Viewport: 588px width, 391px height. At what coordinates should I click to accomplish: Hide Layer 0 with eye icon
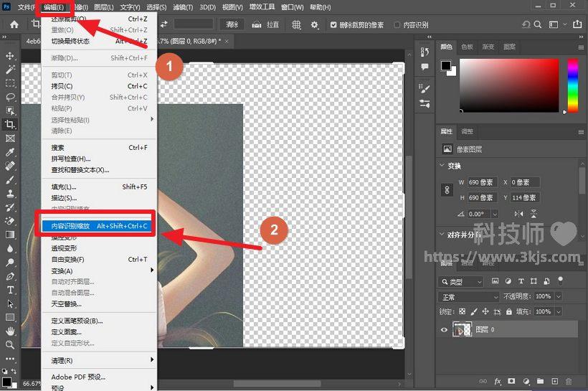click(444, 330)
